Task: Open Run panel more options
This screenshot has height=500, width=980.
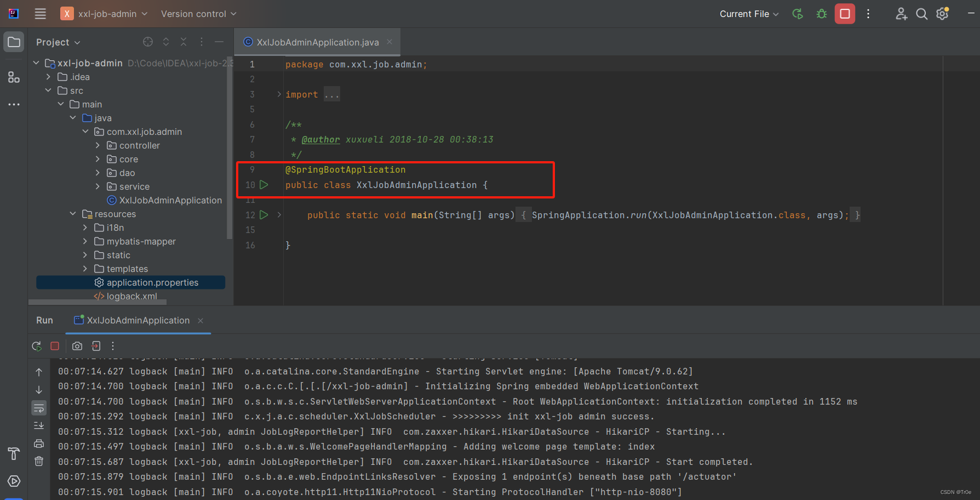Action: (113, 346)
